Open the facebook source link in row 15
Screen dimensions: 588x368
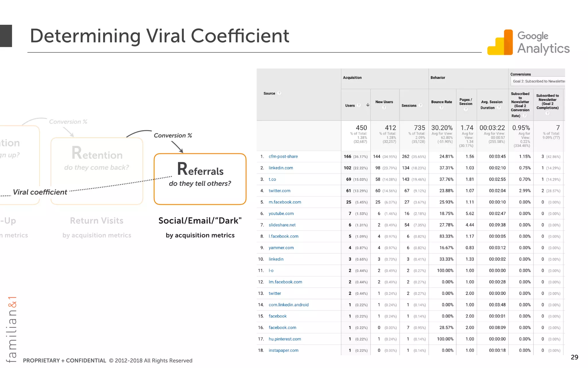point(277,316)
